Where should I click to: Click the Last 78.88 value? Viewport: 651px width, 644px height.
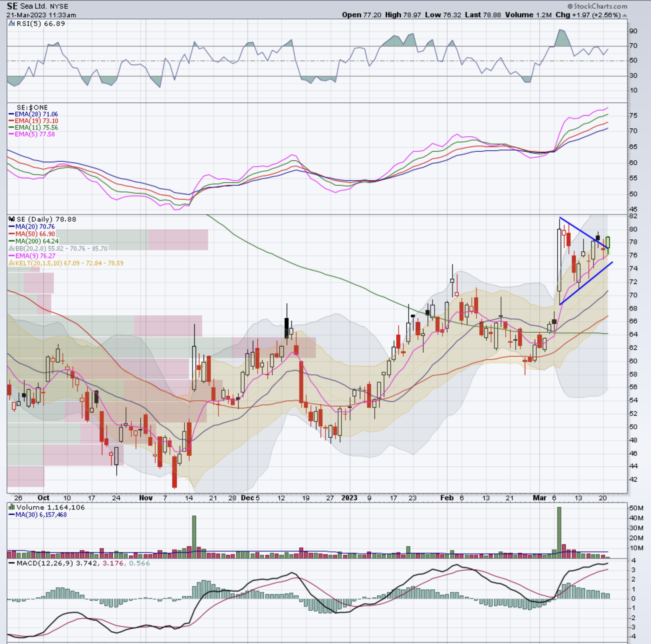[x=483, y=15]
